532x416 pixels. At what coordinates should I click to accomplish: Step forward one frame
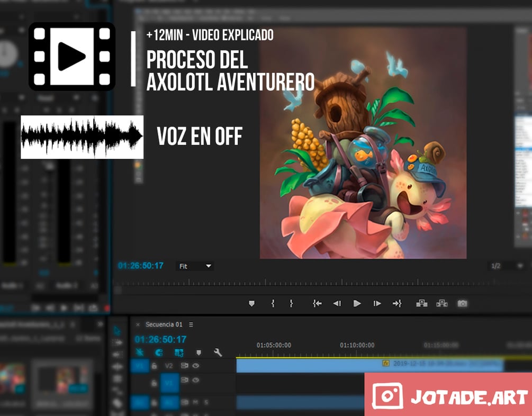pos(377,303)
